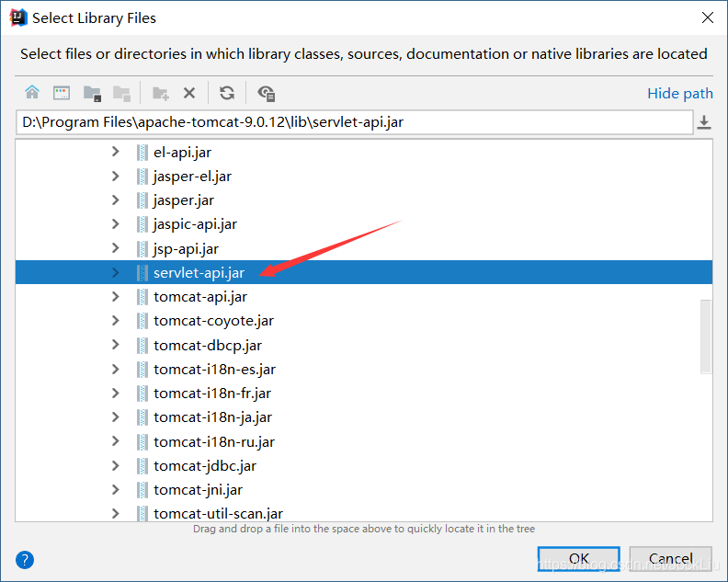
Task: Toggle show hidden files and directories icon
Action: coord(267,94)
